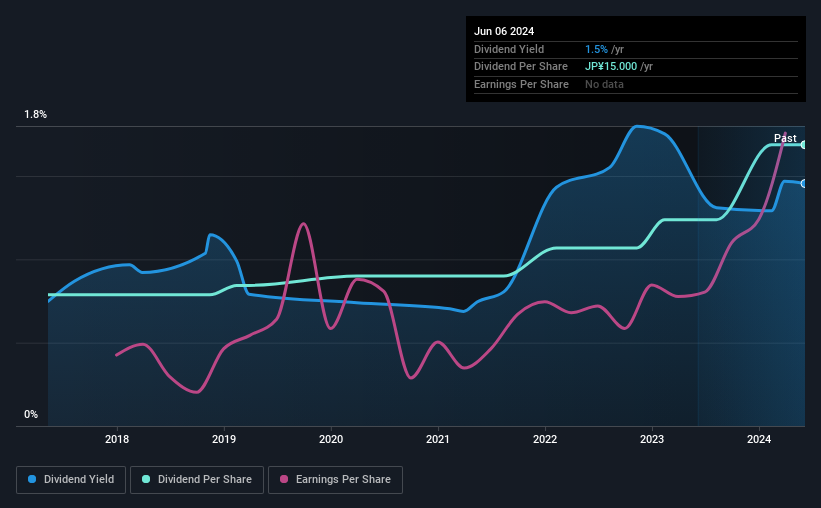Click the Jun 06 2024 tooltip date

(504, 31)
